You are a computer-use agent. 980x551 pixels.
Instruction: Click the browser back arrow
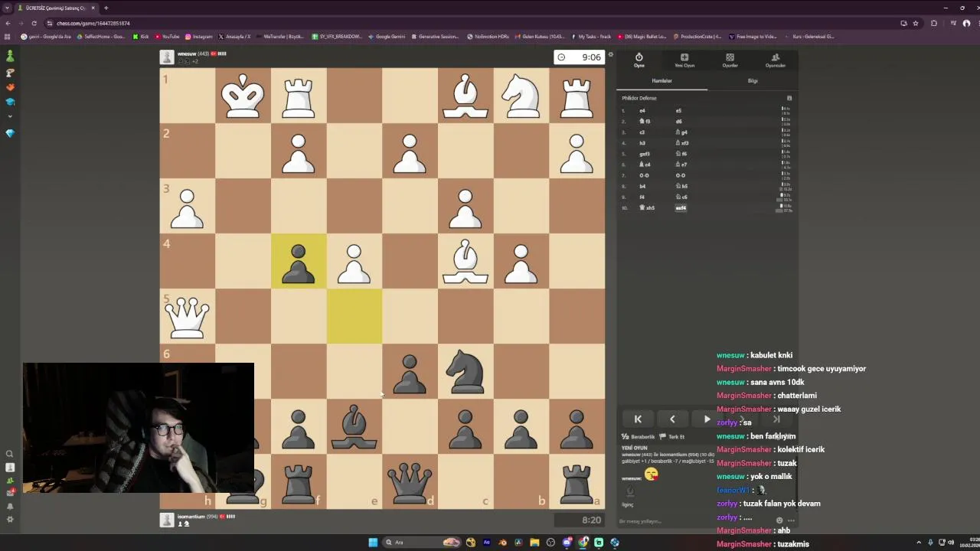tap(8, 23)
